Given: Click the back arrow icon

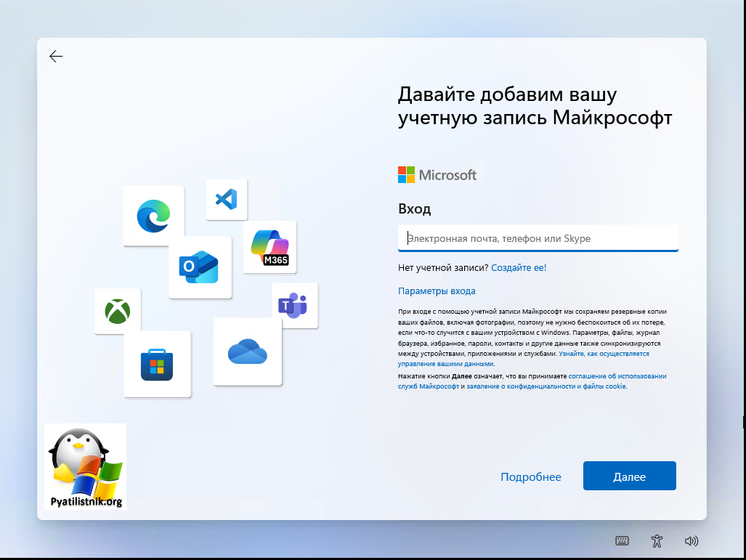Looking at the screenshot, I should click(x=56, y=57).
